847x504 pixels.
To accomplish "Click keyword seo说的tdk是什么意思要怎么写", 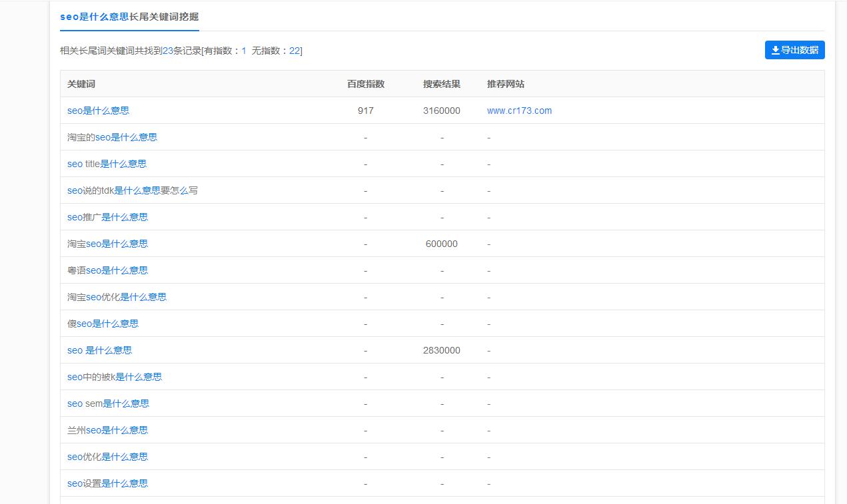I will pyautogui.click(x=132, y=190).
